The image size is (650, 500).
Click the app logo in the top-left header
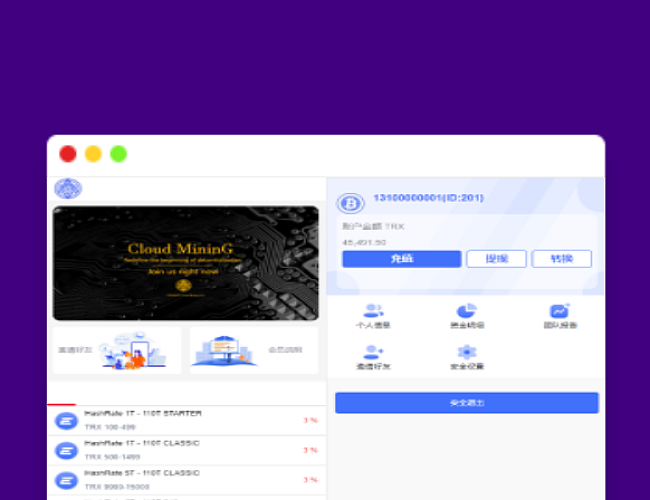coord(67,189)
